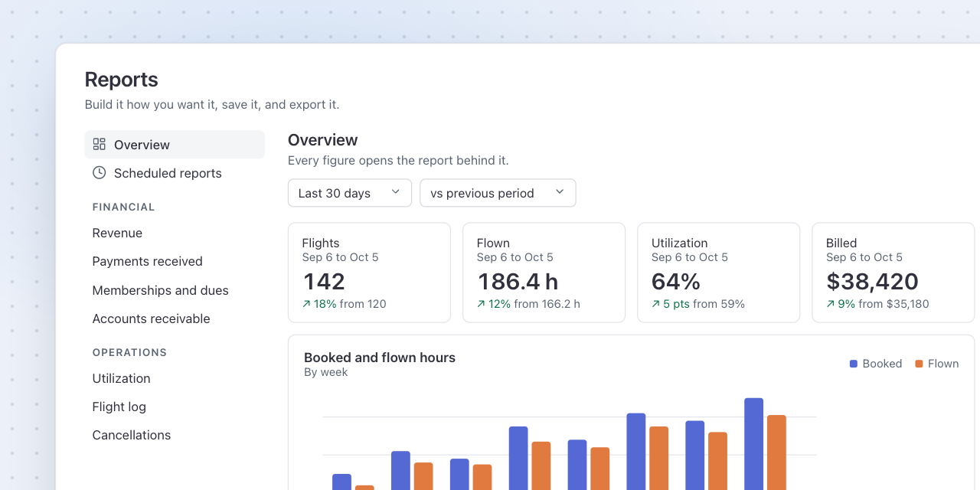Image resolution: width=980 pixels, height=490 pixels.
Task: Click 'Every figure opens the report behind it'
Action: click(x=398, y=161)
